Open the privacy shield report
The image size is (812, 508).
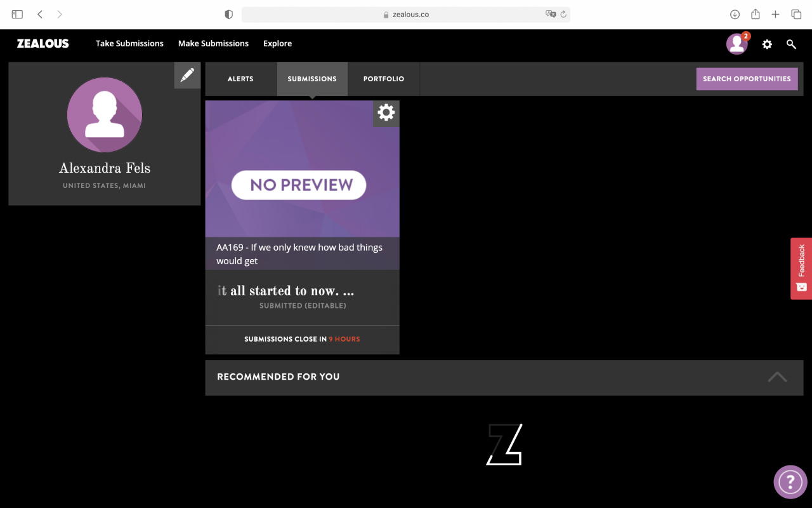tap(229, 14)
